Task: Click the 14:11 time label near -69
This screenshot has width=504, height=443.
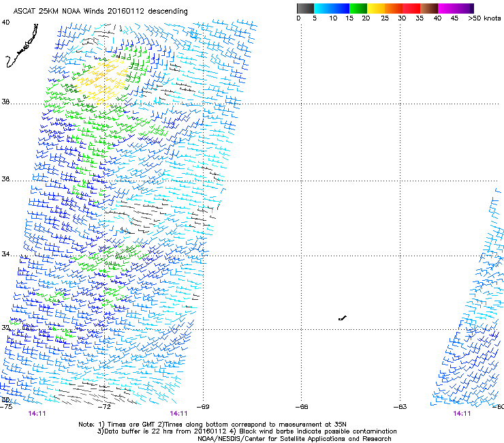Action: tap(178, 414)
